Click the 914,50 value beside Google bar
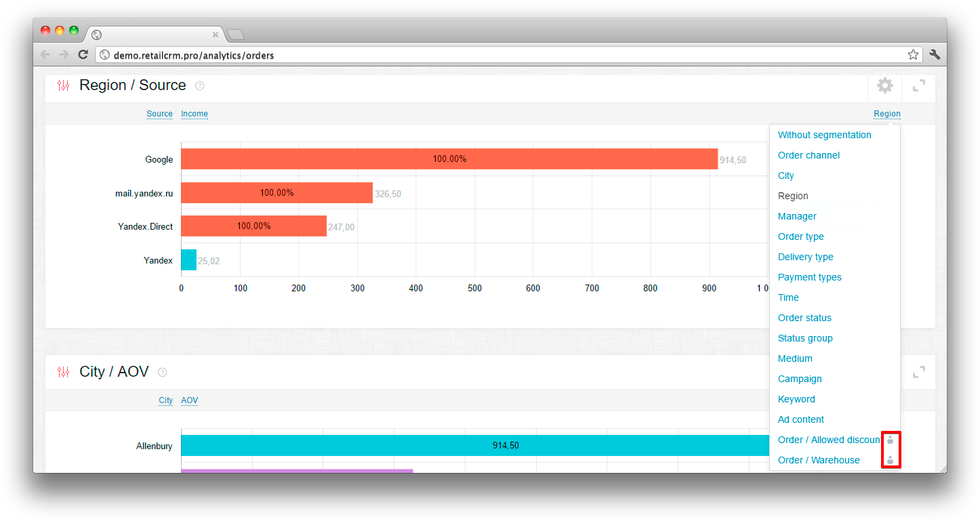 733,161
